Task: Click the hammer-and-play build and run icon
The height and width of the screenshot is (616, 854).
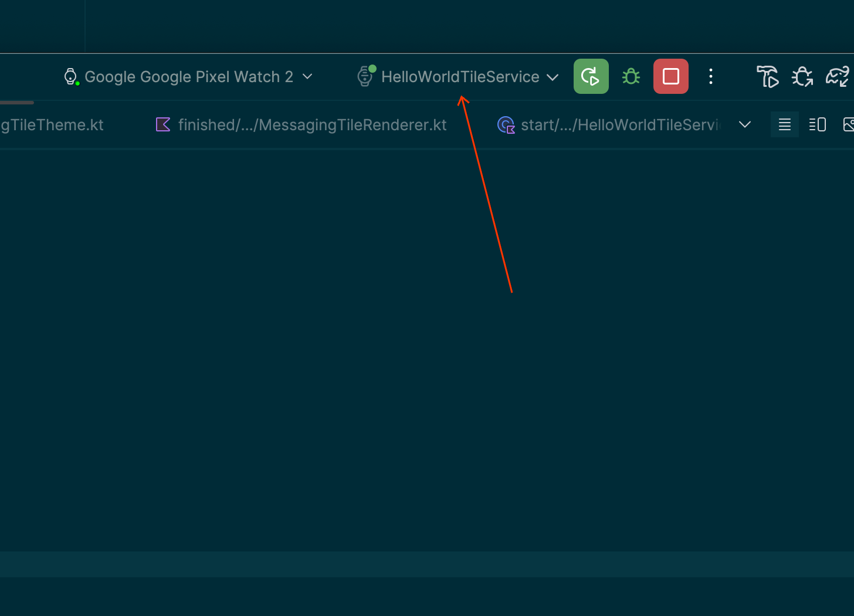Action: coord(767,76)
